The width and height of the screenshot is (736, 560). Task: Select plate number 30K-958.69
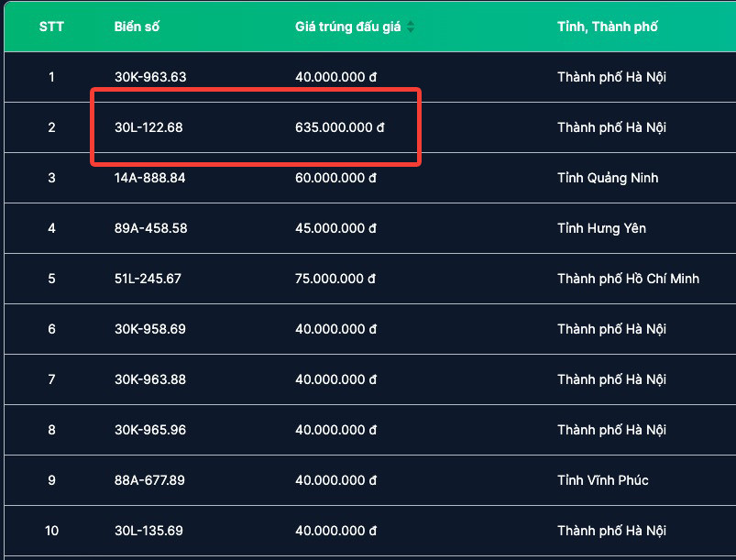150,329
